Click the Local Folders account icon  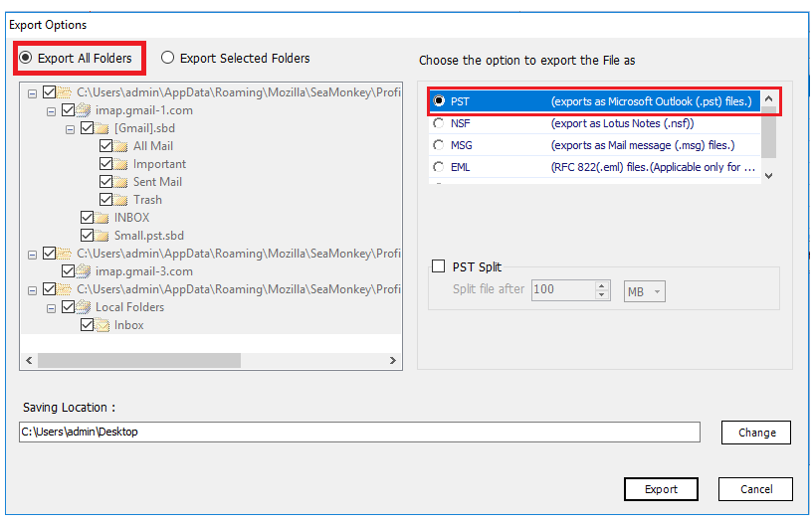coord(84,307)
